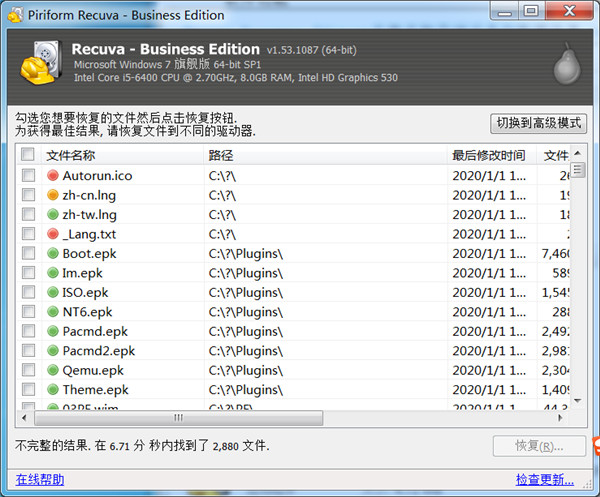Screen dimensions: 600x497
Task: Open the 检查更新... link
Action: click(545, 479)
